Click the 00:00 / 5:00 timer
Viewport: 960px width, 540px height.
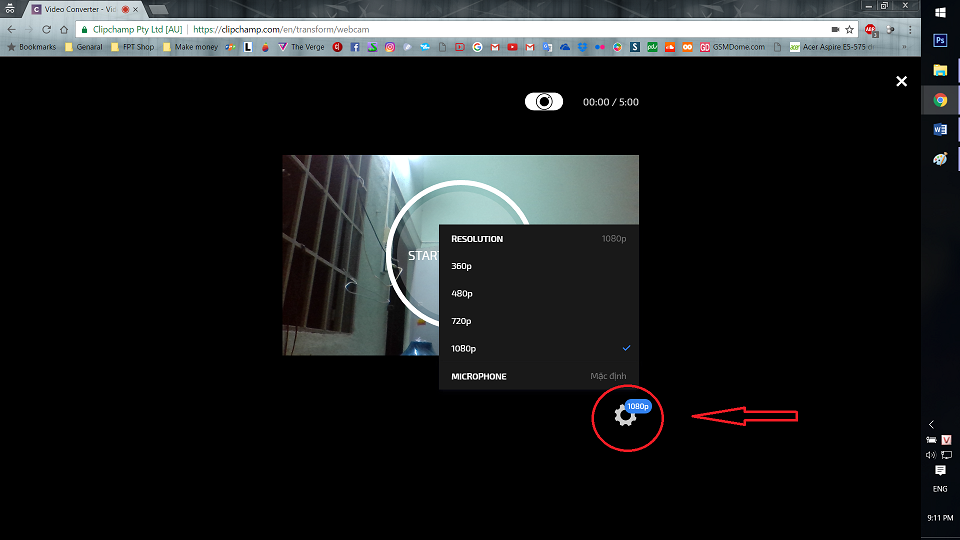click(x=610, y=102)
